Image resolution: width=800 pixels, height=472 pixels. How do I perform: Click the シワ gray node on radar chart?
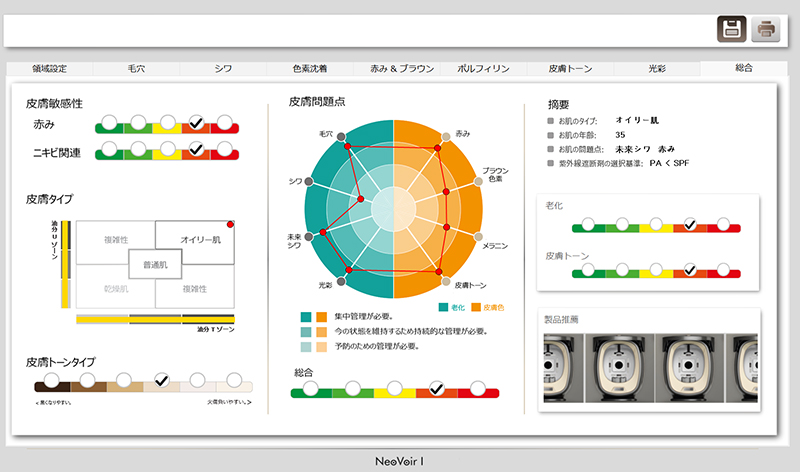(309, 181)
